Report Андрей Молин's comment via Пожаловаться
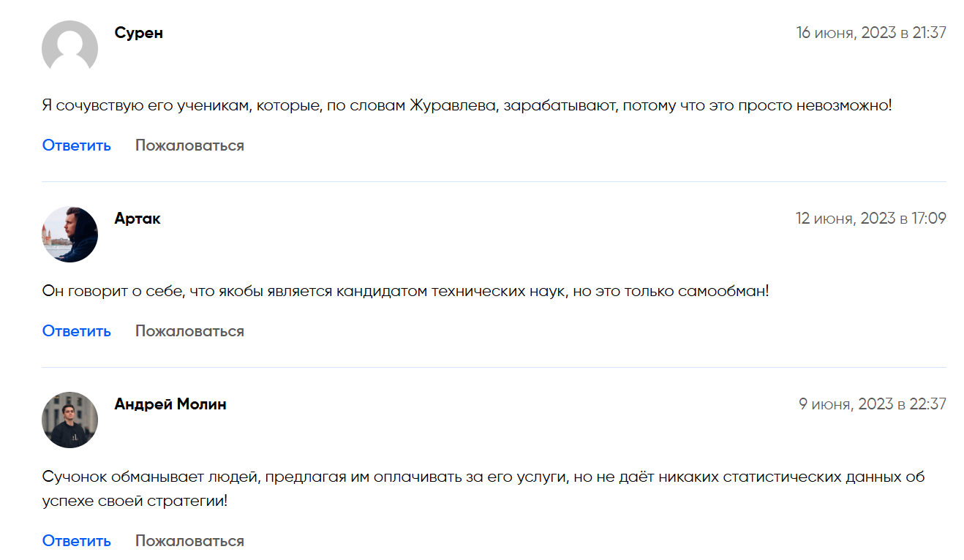 point(189,541)
